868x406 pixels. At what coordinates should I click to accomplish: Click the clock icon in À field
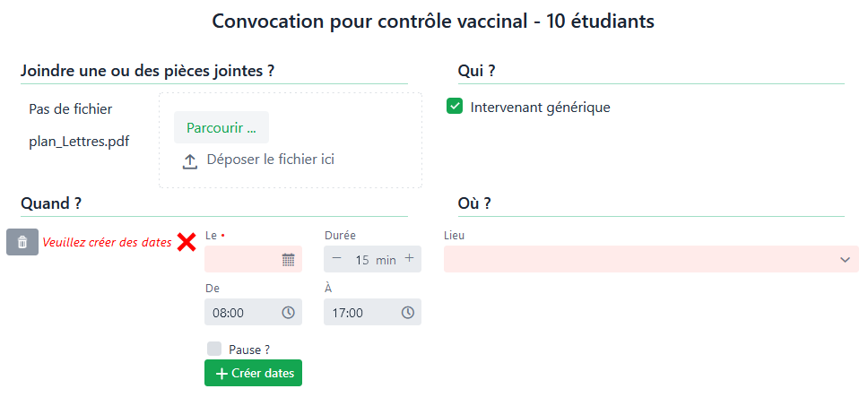point(407,313)
